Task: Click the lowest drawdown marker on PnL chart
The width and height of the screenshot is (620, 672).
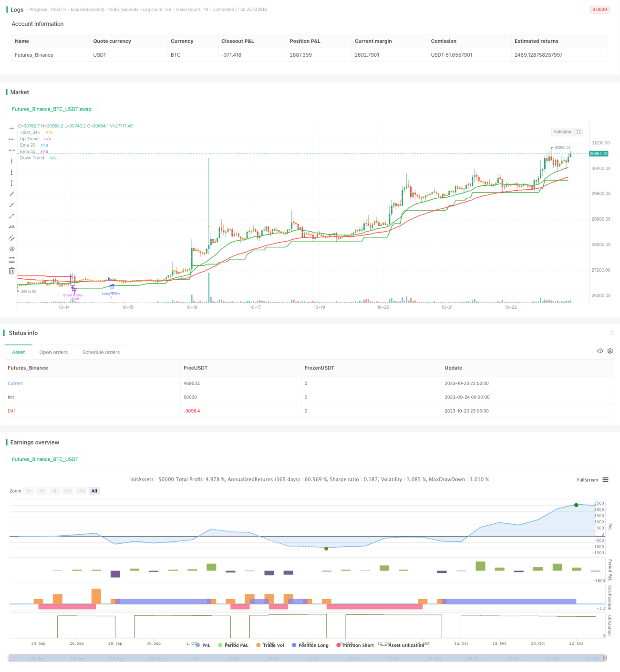Action: 326,549
